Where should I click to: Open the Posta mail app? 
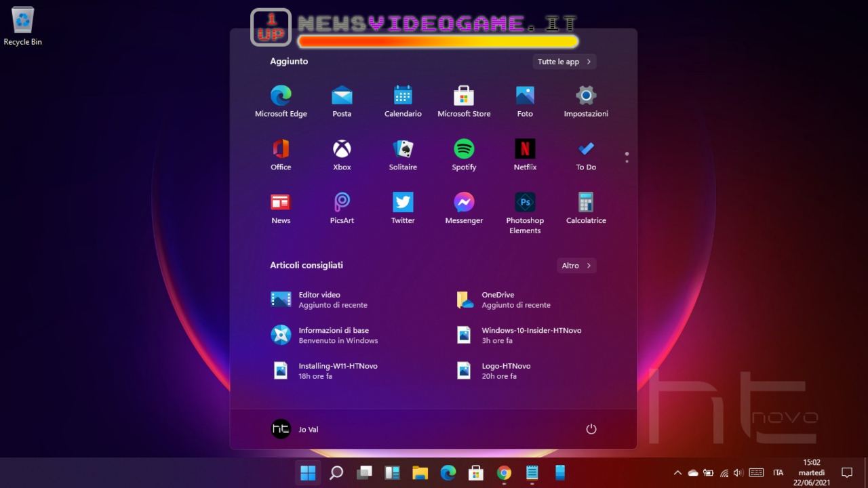(x=342, y=102)
